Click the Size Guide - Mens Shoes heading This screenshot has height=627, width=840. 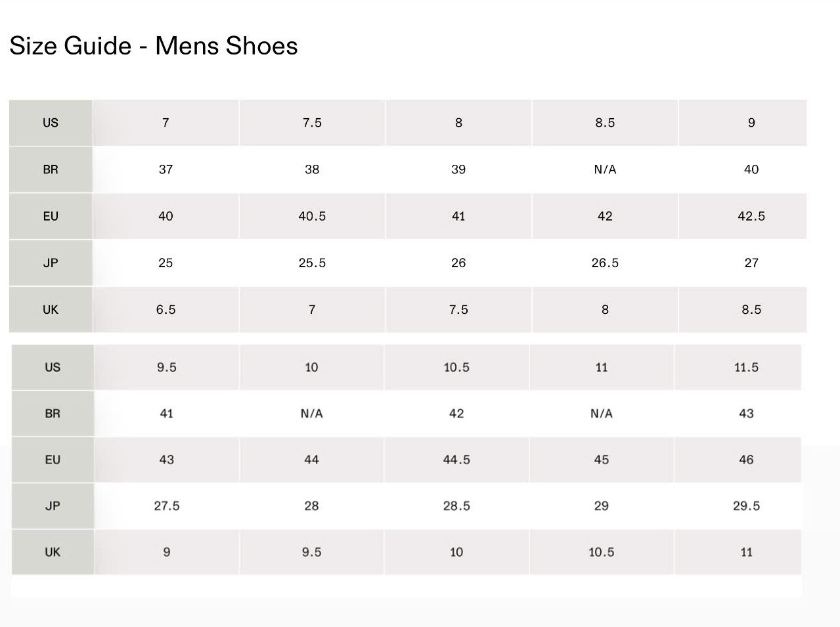[x=154, y=46]
